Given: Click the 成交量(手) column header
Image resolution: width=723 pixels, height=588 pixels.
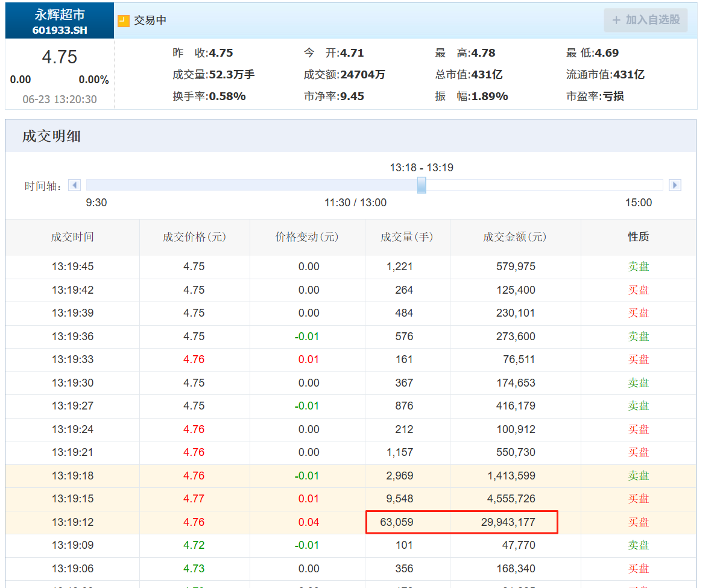Looking at the screenshot, I should pyautogui.click(x=407, y=237).
